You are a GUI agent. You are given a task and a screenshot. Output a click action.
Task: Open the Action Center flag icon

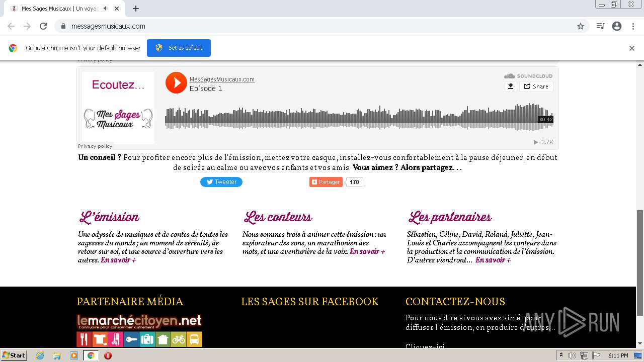point(595,355)
